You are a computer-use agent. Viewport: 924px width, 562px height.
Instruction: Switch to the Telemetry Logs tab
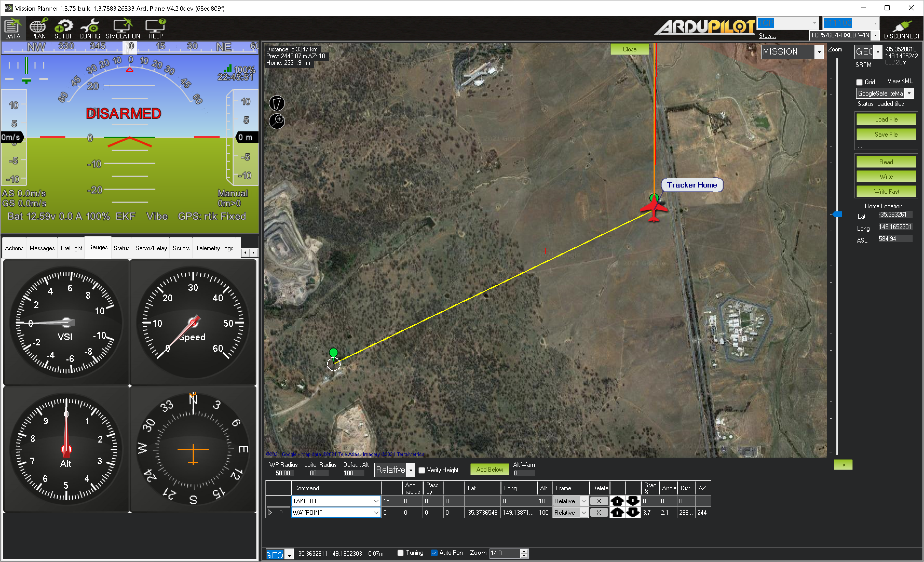coord(214,248)
